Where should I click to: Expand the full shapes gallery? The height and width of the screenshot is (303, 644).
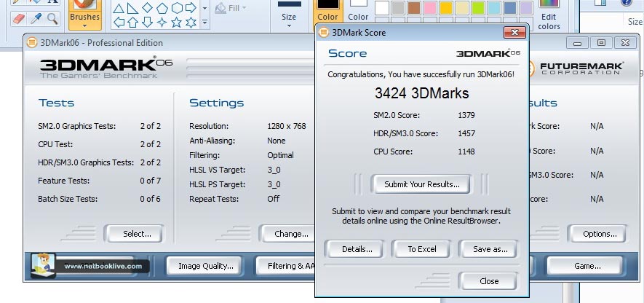click(x=204, y=23)
